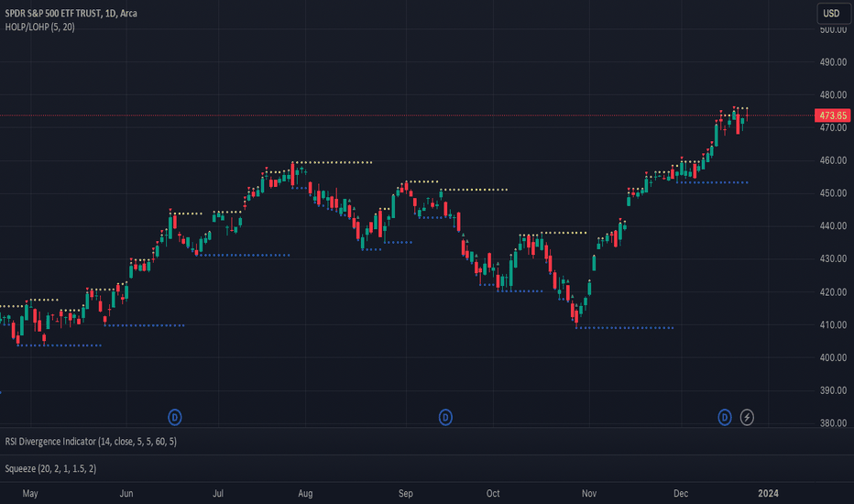This screenshot has height=504, width=854.
Task: Click the 500.00 price axis label
Action: [833, 30]
